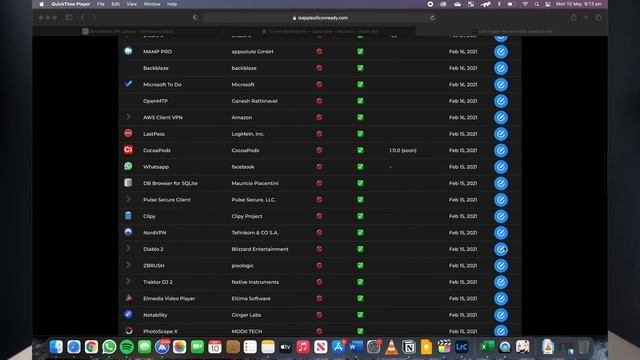
Task: Click the green check box in the Elmedia Video Player row
Action: point(360,298)
